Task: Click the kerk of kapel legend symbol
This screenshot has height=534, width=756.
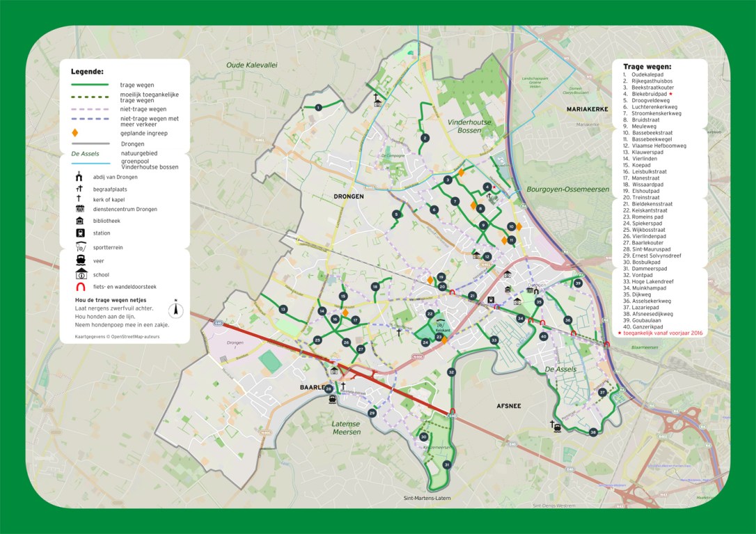Action: click(x=78, y=198)
